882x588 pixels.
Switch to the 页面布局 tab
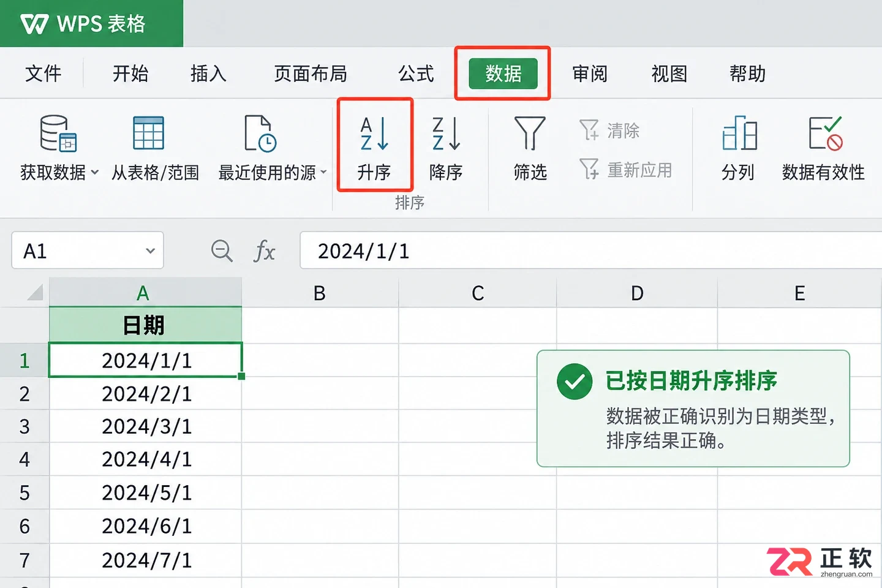point(311,73)
